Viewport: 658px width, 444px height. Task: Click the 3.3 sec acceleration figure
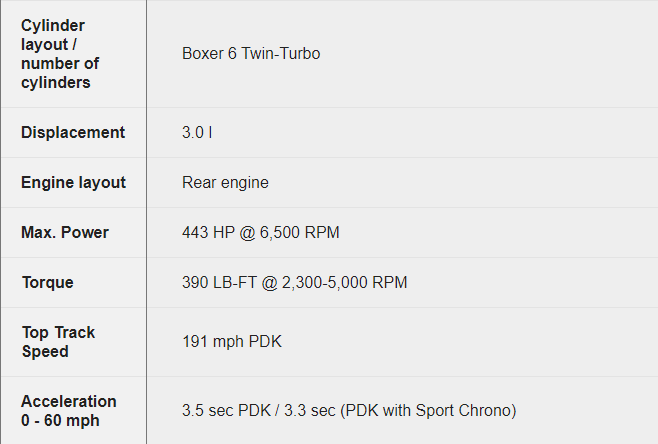point(310,410)
